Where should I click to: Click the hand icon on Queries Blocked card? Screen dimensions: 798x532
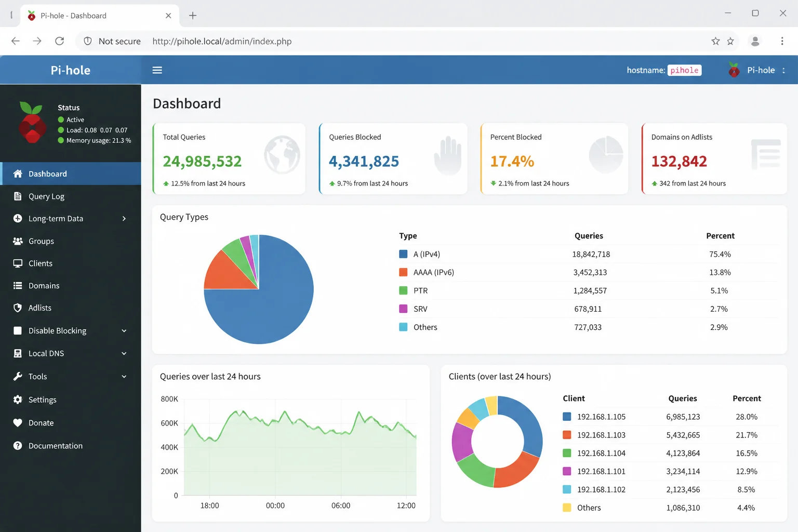click(448, 155)
